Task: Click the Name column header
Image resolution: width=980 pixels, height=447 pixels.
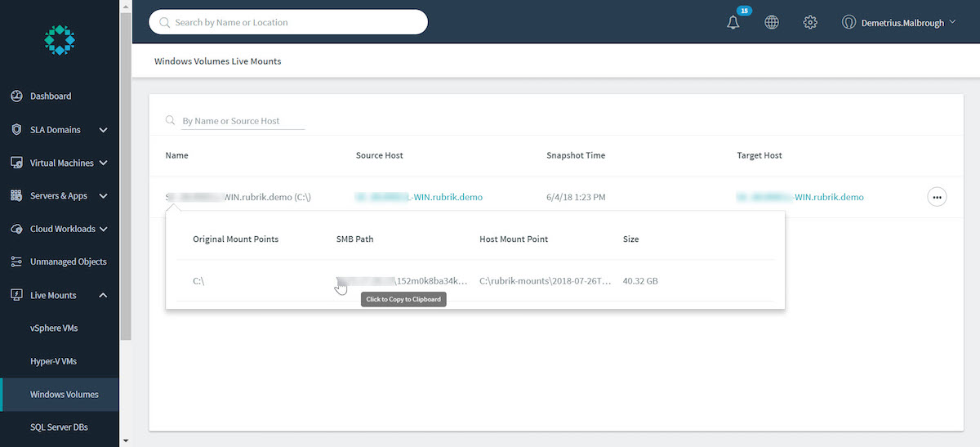Action: [x=176, y=155]
